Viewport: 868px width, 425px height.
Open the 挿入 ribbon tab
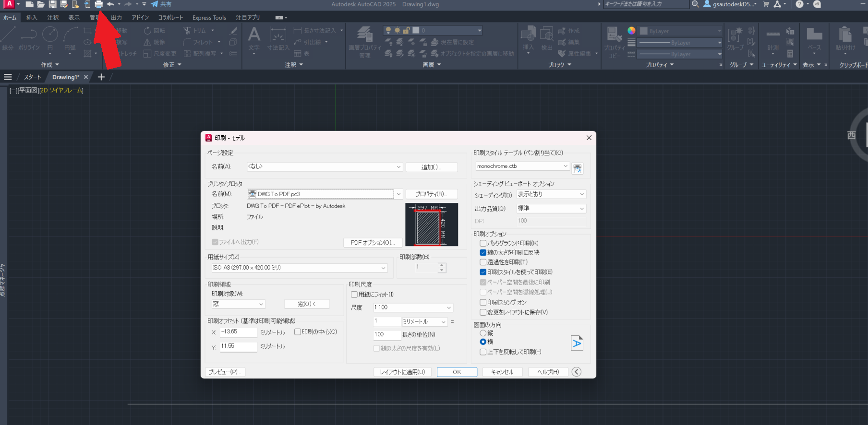click(x=32, y=18)
